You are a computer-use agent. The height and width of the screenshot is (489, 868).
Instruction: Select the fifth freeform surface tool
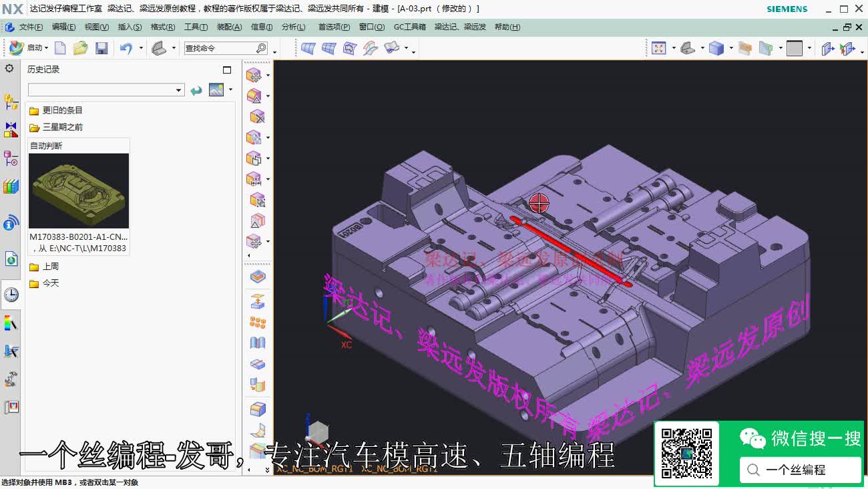point(392,48)
